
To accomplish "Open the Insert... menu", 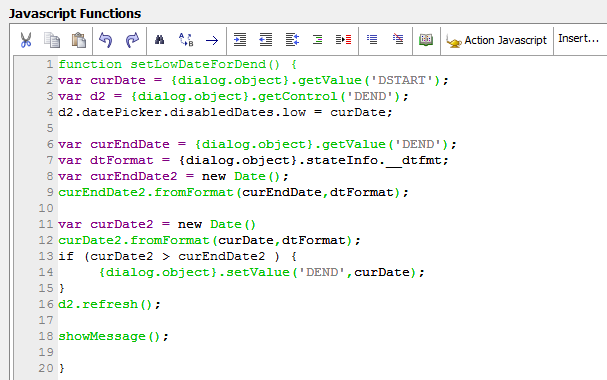I will coord(578,39).
